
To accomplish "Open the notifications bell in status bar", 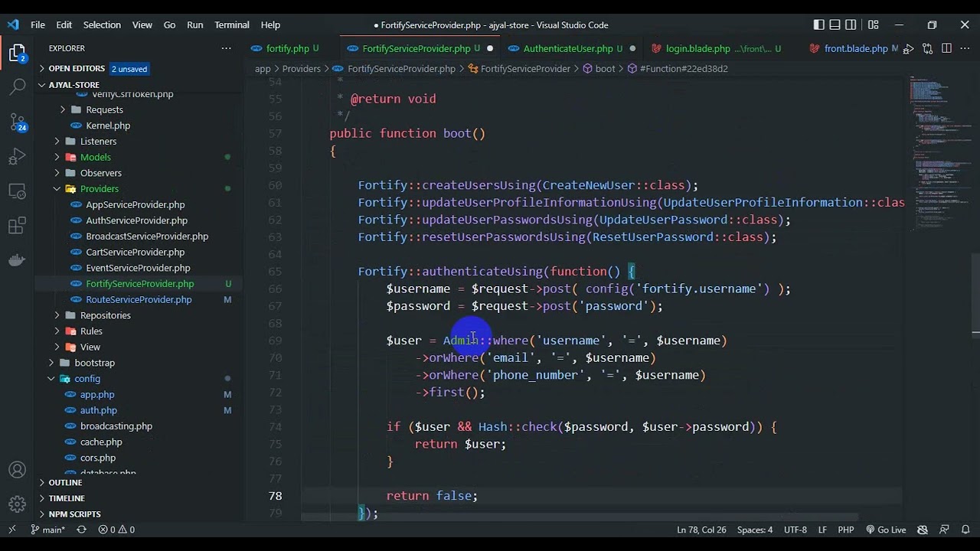I will point(965,530).
